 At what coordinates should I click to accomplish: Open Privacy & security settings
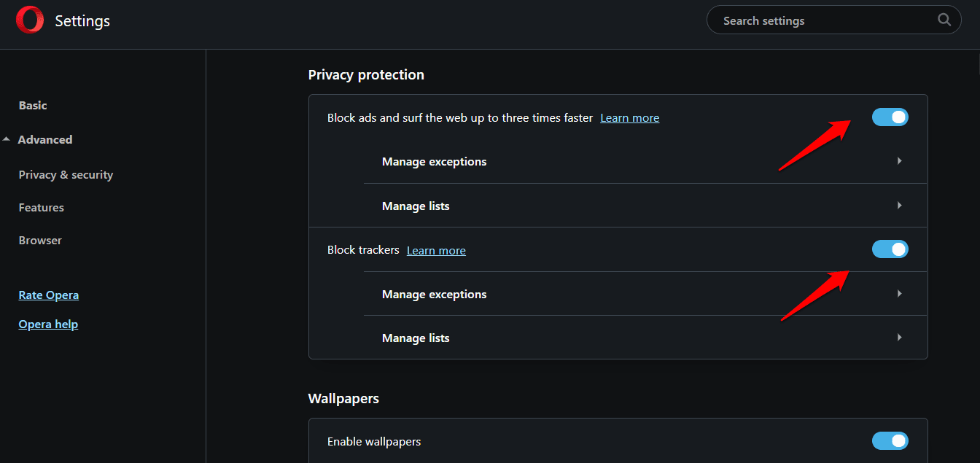pos(66,174)
